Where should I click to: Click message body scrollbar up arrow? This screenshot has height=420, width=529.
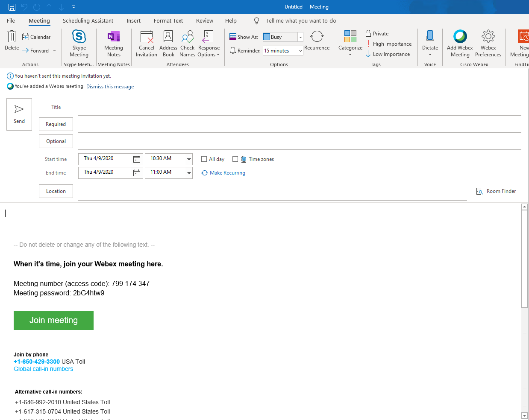point(525,207)
